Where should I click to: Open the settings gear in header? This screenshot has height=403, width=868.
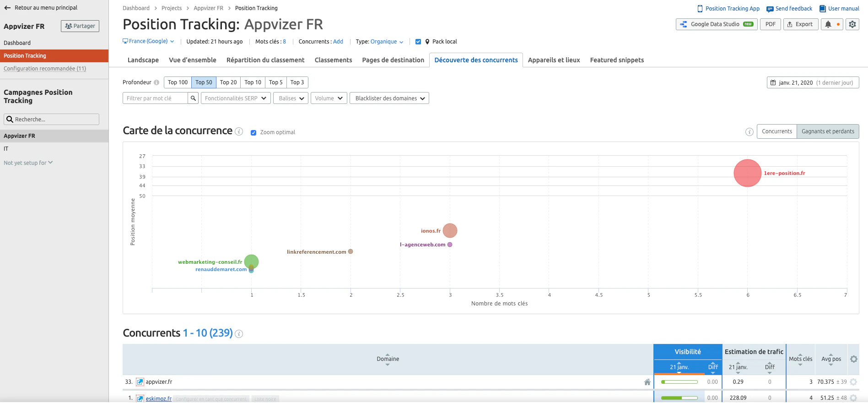coord(852,24)
